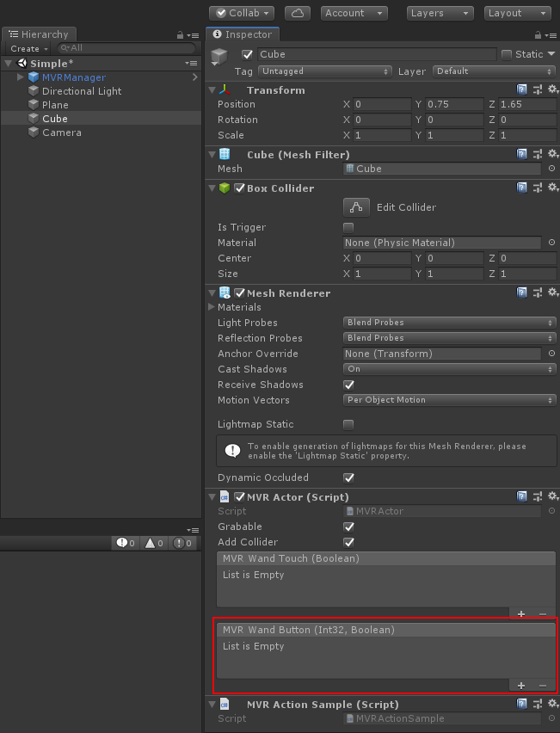Add entry to MVR Wand Touch list

pyautogui.click(x=521, y=613)
